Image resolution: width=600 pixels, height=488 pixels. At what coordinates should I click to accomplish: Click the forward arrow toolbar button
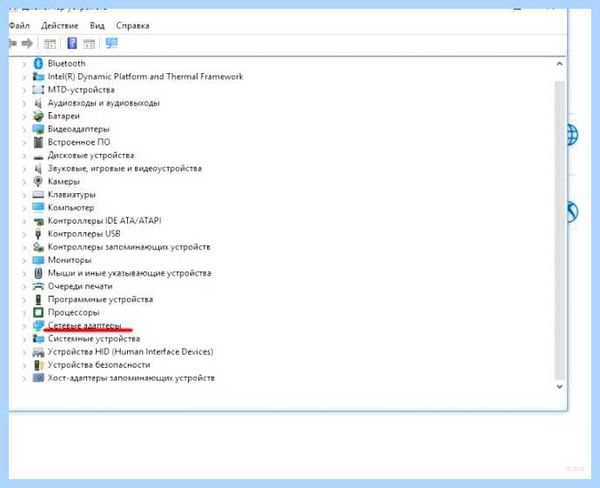point(27,44)
